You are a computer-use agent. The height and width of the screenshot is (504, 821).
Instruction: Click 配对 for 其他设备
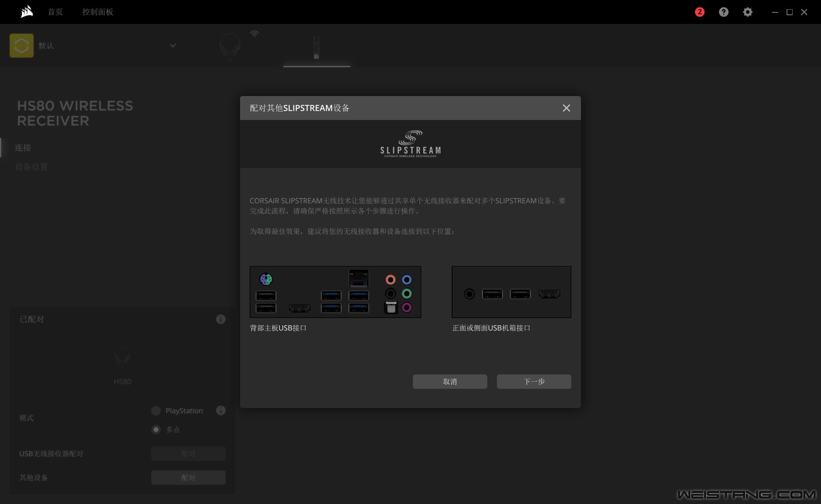[x=188, y=478]
